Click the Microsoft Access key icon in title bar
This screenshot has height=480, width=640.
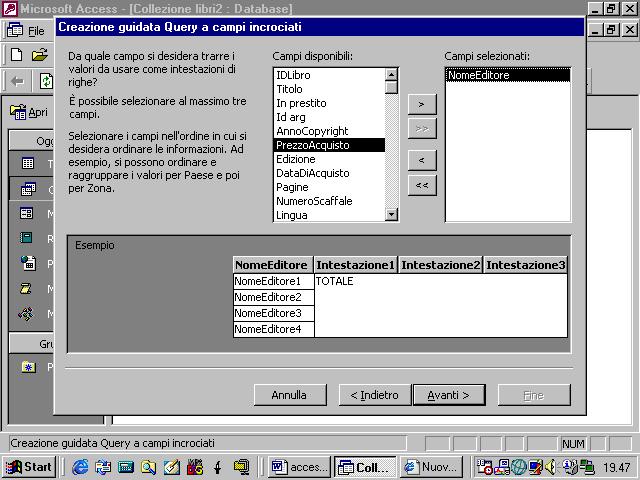(x=9, y=8)
